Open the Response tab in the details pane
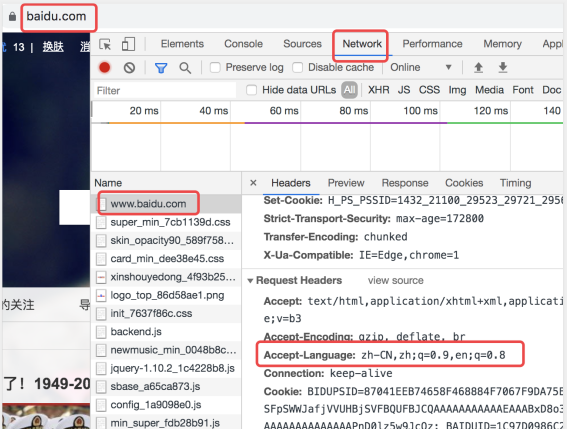 (x=405, y=183)
